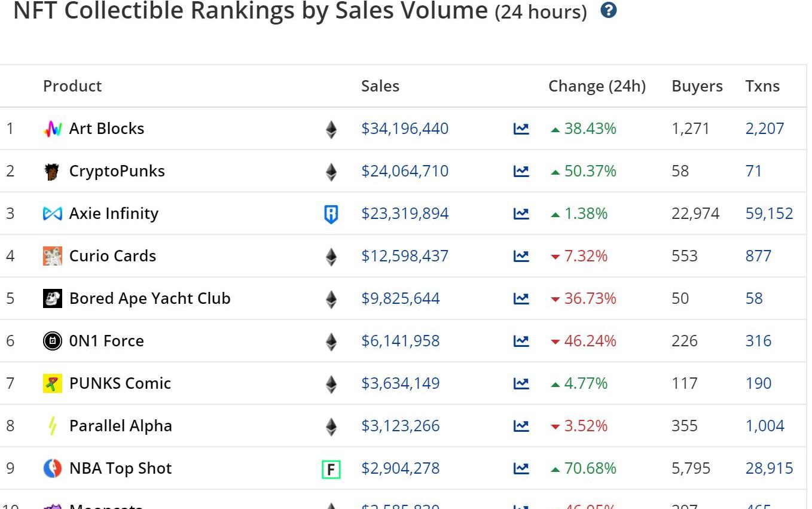This screenshot has height=509, width=812.
Task: Sort table by Sales column header
Action: tap(380, 86)
